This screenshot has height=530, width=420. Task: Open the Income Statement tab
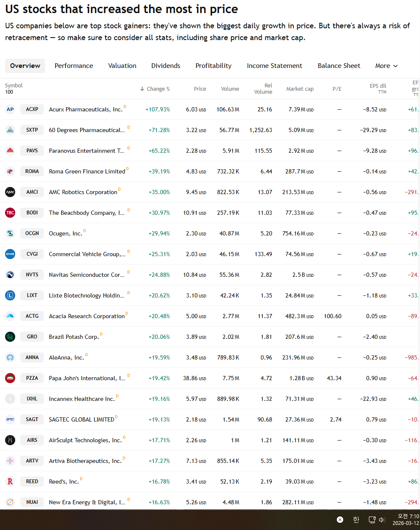coord(275,66)
